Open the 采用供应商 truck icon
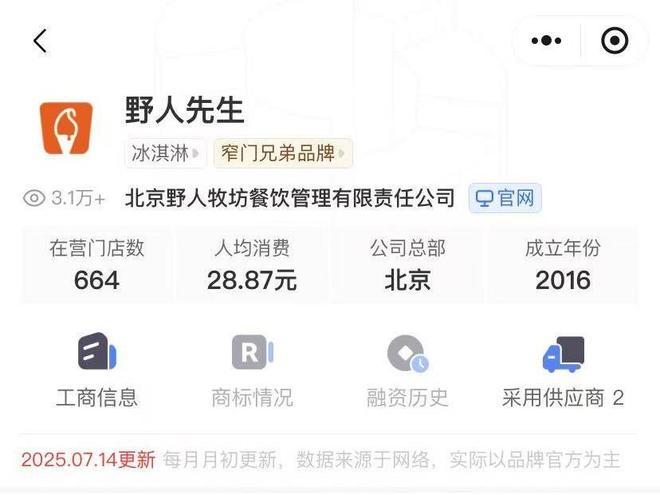The height and width of the screenshot is (495, 660). (563, 354)
